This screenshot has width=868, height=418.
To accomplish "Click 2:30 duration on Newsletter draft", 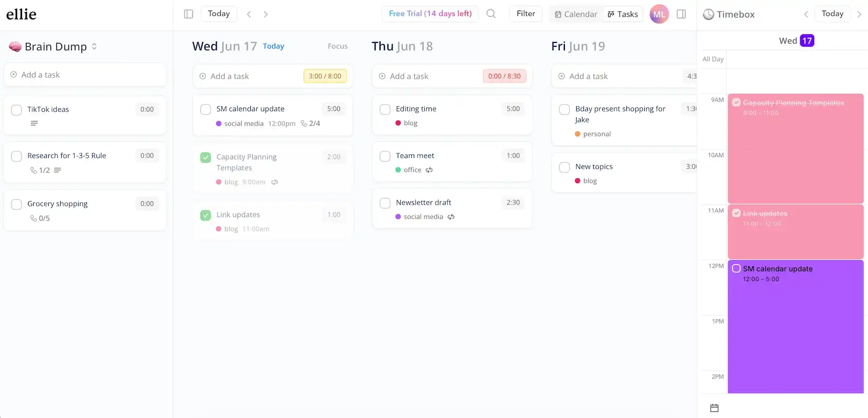I will (x=513, y=202).
